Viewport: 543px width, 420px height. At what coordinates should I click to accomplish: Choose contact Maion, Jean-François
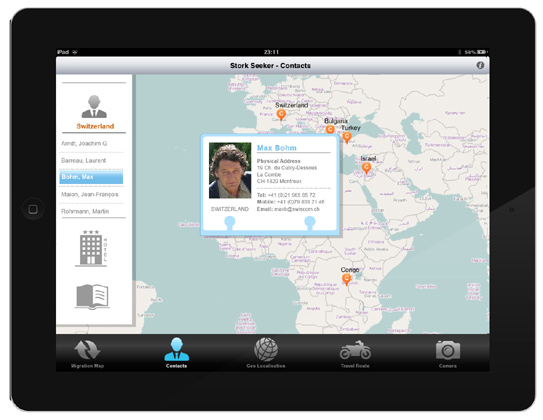click(x=92, y=194)
